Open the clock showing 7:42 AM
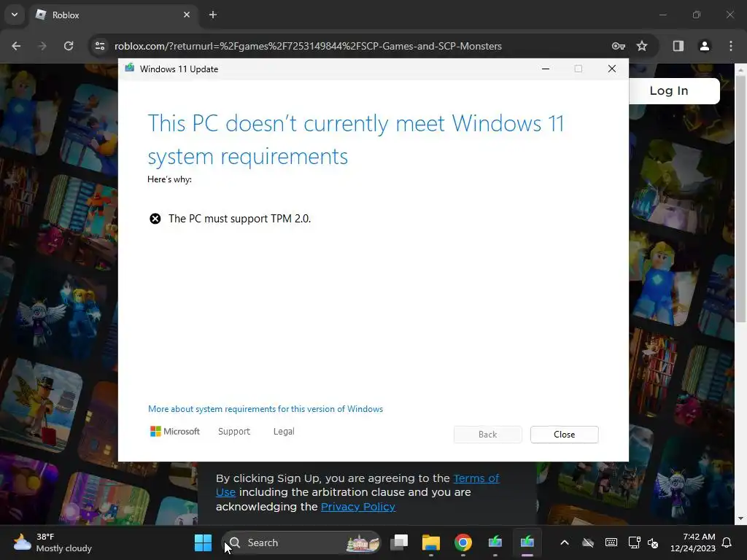This screenshot has width=747, height=560. (693, 542)
